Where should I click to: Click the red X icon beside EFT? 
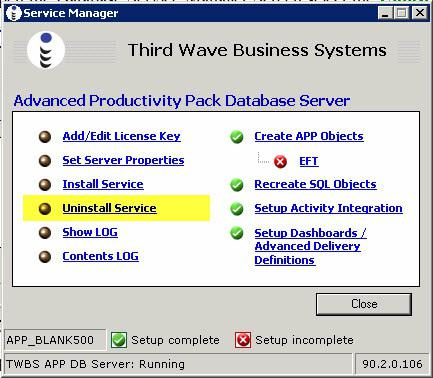pyautogui.click(x=280, y=162)
